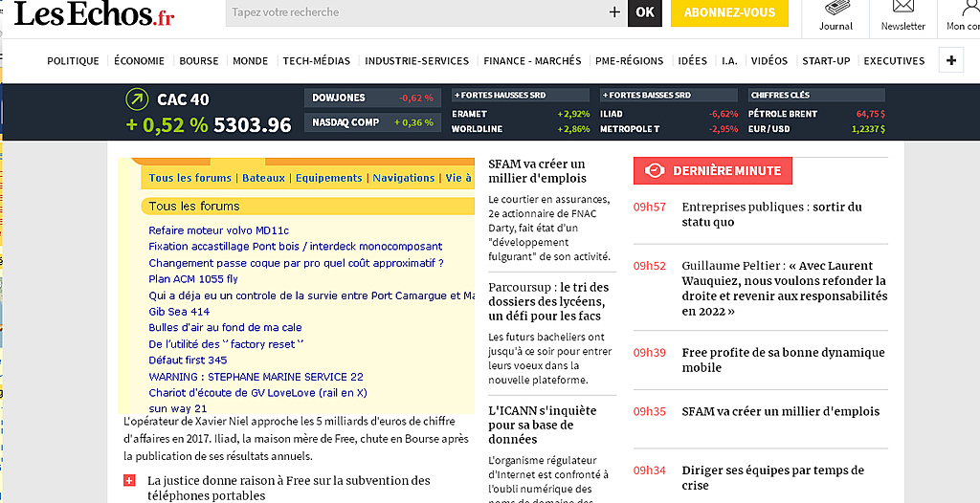Open the Idées menu section
980x503 pixels.
pyautogui.click(x=693, y=60)
